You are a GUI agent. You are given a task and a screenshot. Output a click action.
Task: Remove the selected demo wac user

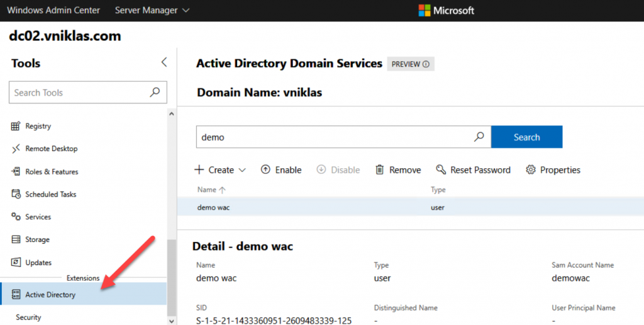(398, 170)
